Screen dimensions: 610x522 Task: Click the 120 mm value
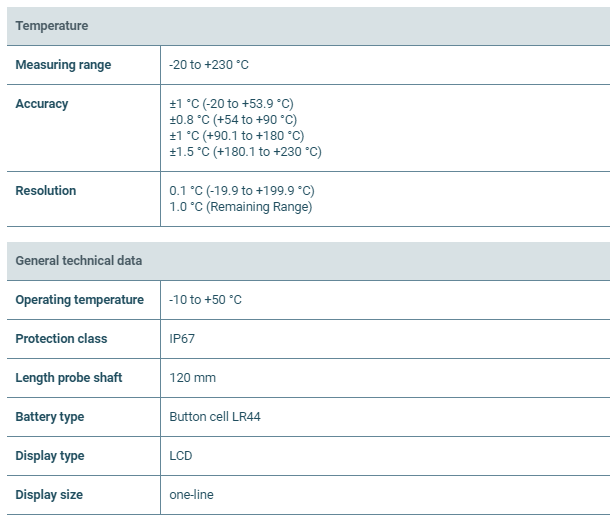pyautogui.click(x=192, y=378)
